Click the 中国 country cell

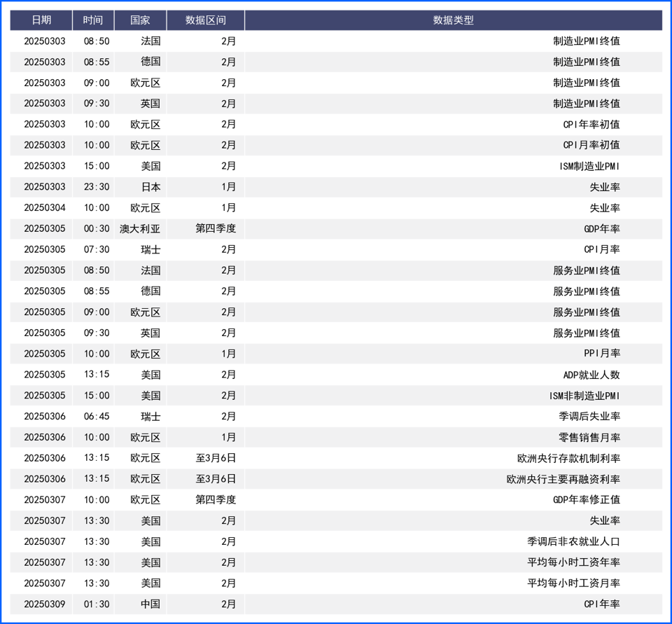151,604
